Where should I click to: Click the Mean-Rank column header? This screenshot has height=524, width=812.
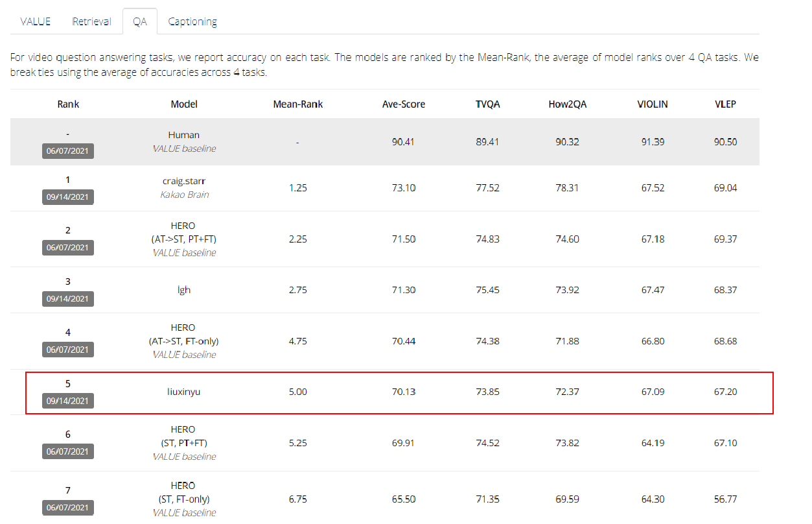tap(297, 104)
